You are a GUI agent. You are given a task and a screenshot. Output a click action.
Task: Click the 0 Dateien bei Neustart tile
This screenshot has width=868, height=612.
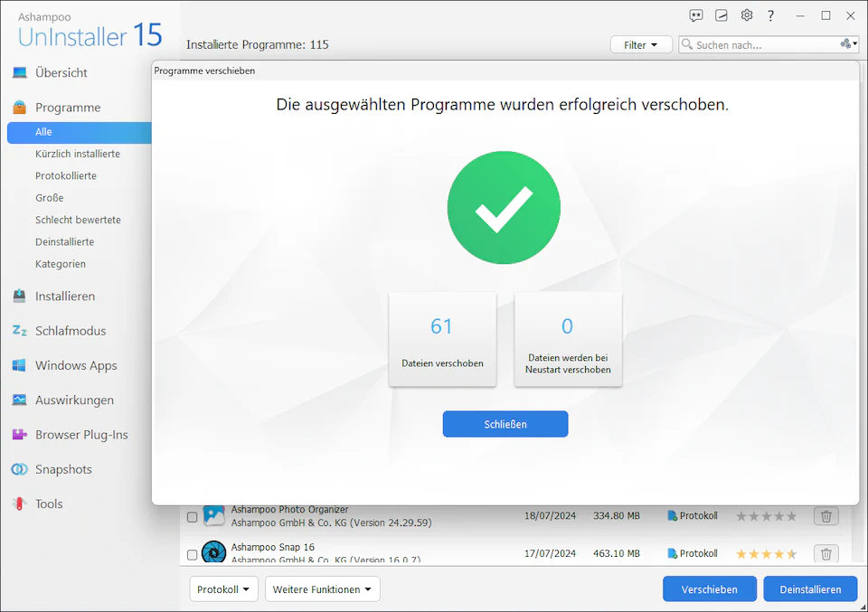[x=568, y=339]
